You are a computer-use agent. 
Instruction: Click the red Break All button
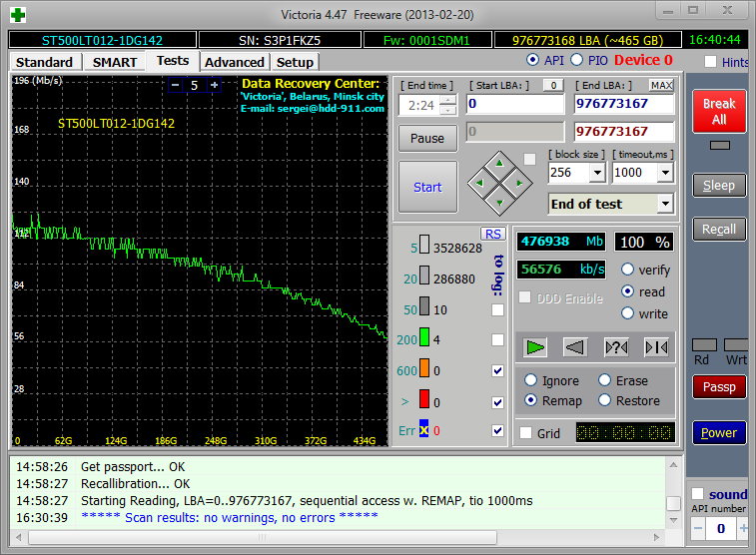click(718, 111)
